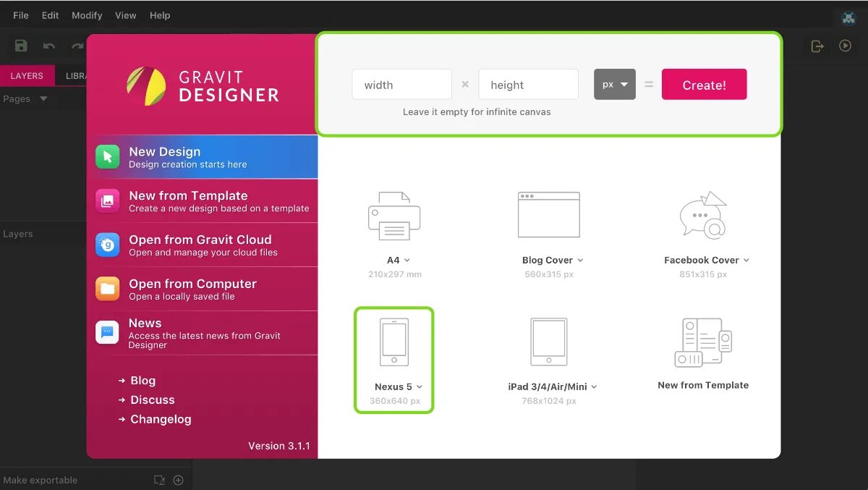868x490 pixels.
Task: Click the New Design cursor icon
Action: tap(107, 157)
